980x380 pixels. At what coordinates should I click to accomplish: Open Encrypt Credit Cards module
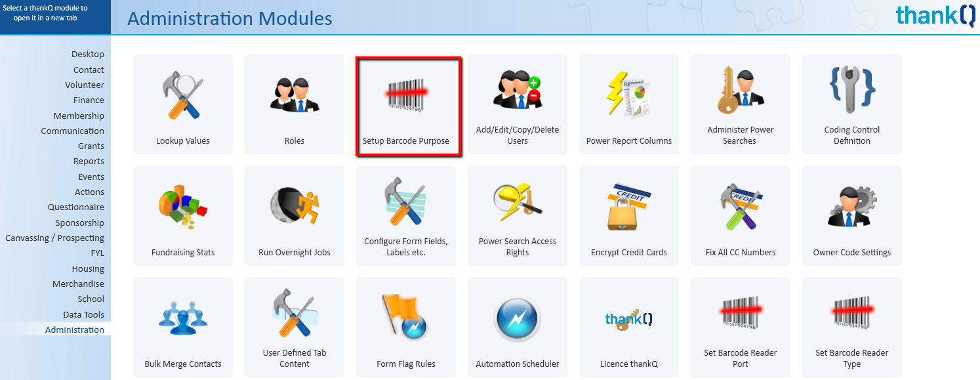pos(629,216)
